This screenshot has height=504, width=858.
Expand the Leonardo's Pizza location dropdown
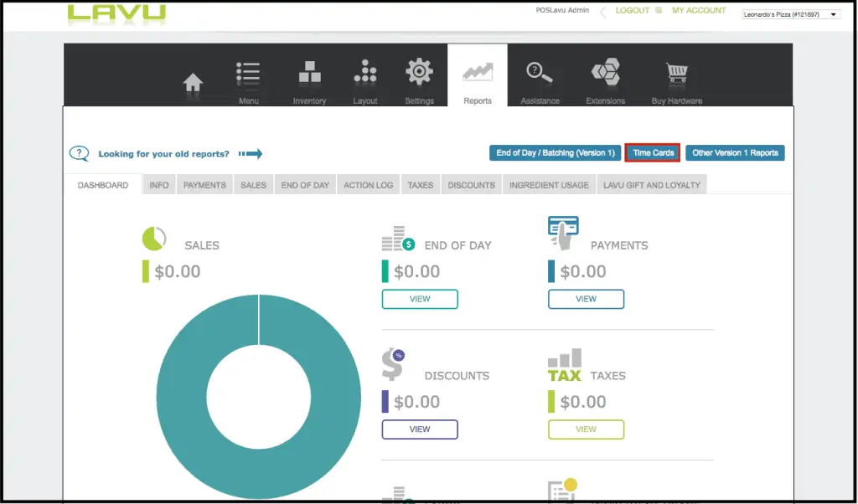[x=791, y=14]
